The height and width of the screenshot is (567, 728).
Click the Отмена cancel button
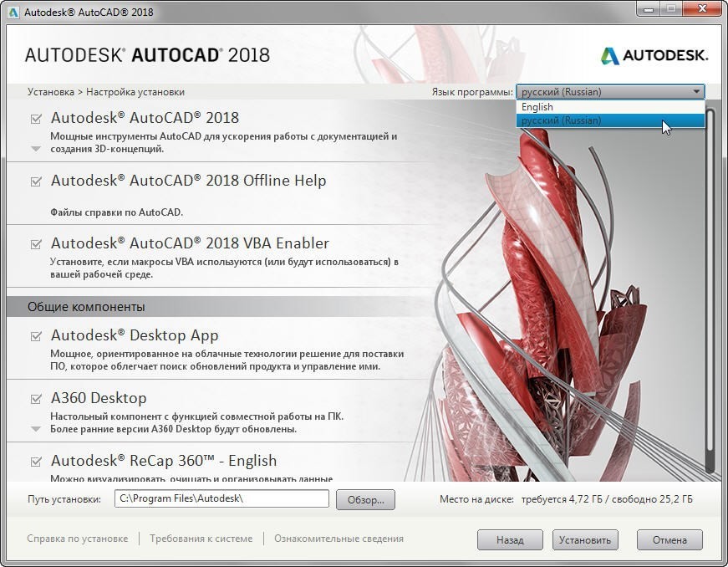[669, 539]
